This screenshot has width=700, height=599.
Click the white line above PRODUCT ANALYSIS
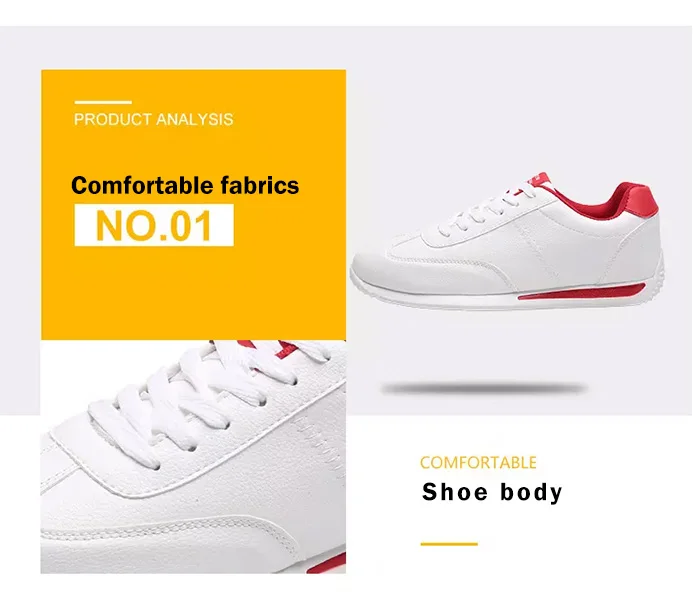(x=104, y=104)
